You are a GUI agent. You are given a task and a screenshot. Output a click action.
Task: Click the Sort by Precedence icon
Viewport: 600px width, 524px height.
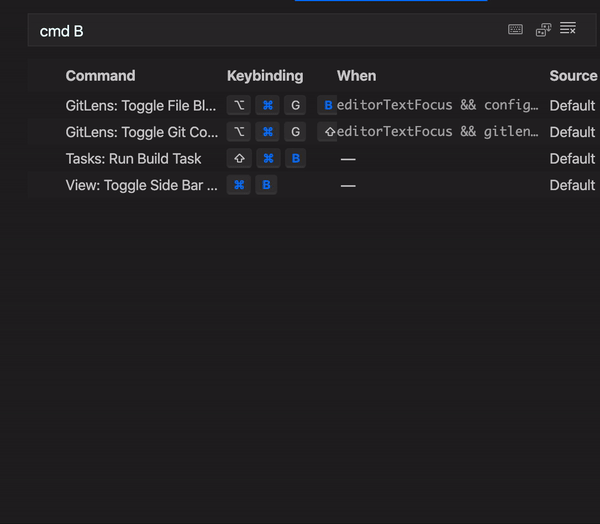pos(543,29)
